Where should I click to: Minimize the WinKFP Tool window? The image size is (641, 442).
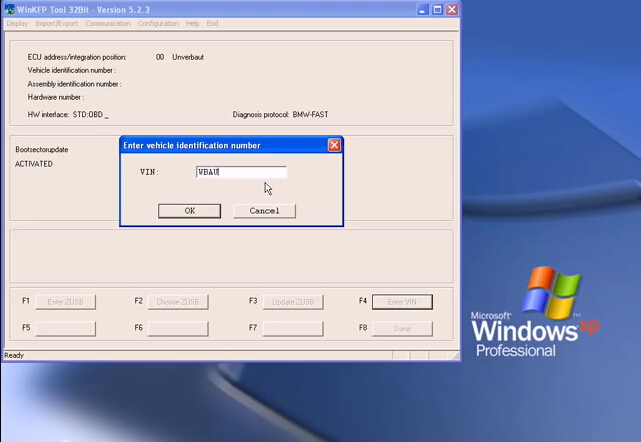coord(423,9)
